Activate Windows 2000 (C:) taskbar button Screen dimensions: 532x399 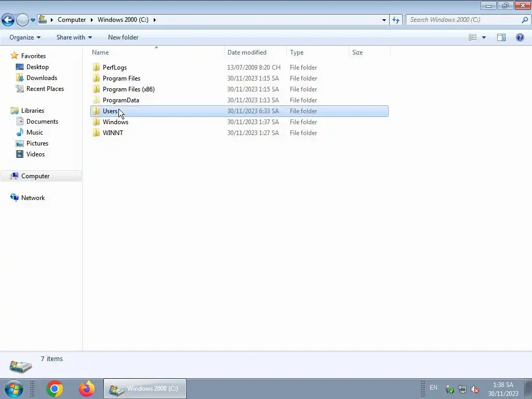pyautogui.click(x=144, y=389)
